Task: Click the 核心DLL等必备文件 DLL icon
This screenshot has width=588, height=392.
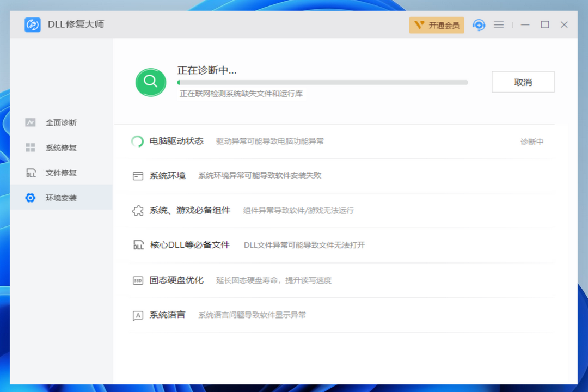Action: 137,245
